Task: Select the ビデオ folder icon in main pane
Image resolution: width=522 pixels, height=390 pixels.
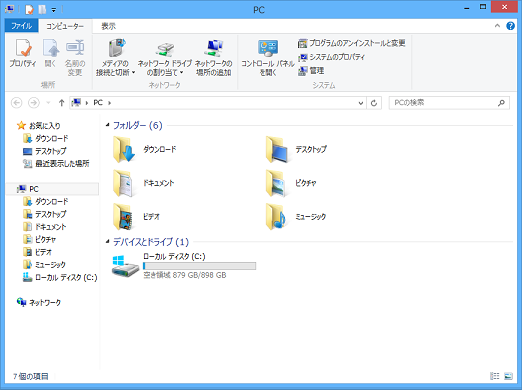Action: point(123,217)
